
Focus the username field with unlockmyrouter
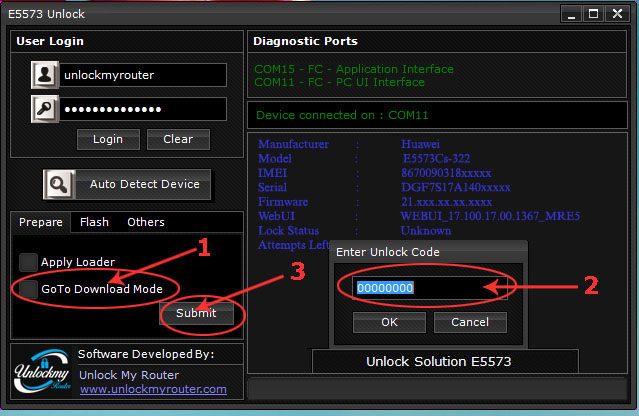[143, 75]
